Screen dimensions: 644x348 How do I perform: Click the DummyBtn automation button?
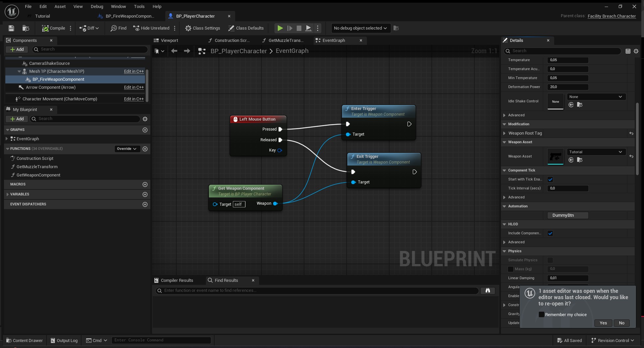tap(568, 215)
